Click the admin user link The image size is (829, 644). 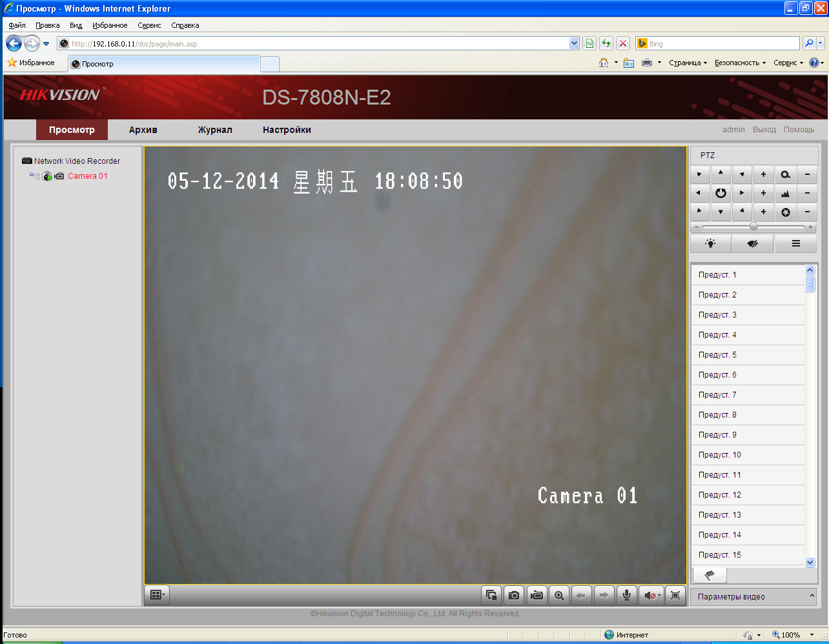click(x=733, y=130)
